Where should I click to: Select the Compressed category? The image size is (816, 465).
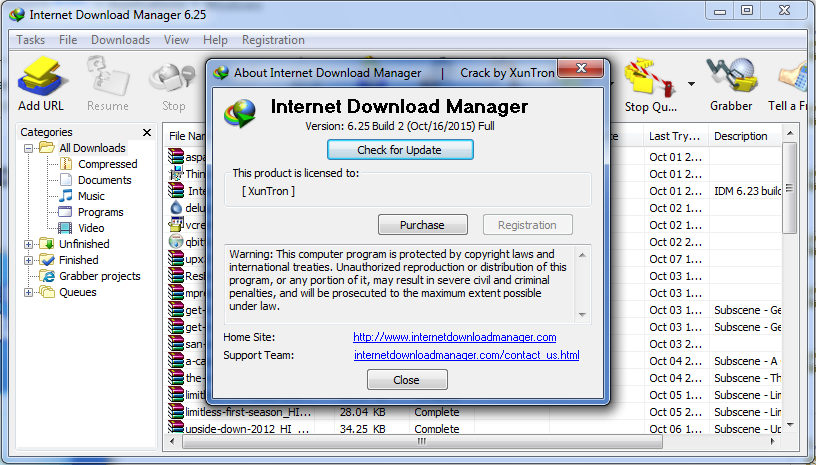[107, 164]
